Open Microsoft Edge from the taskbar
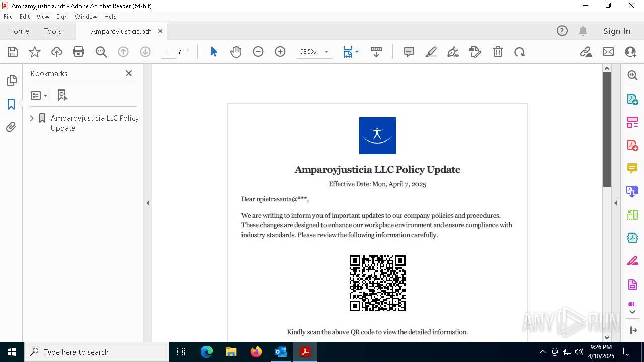The width and height of the screenshot is (644, 362). click(x=207, y=352)
